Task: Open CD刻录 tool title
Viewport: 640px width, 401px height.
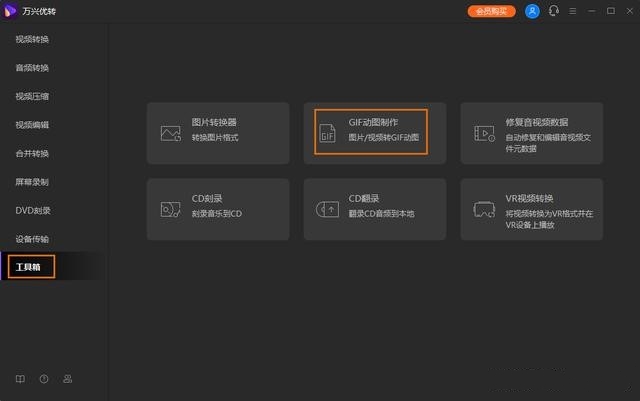Action: point(207,198)
